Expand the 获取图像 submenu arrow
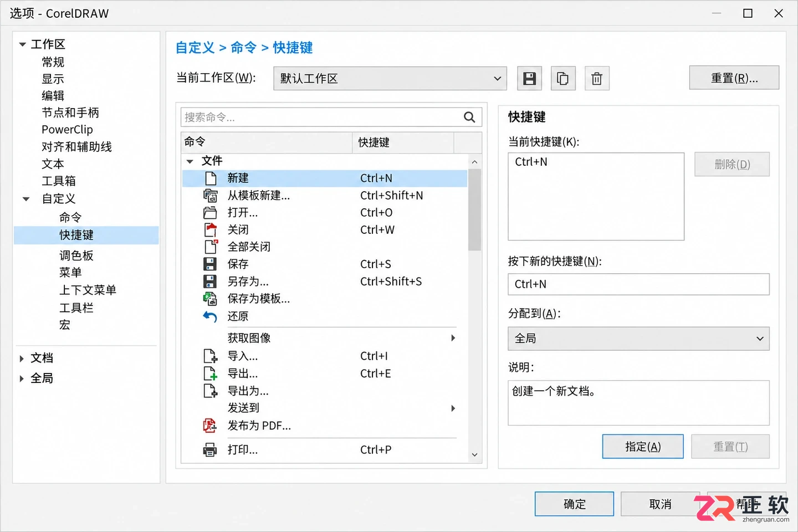 [x=453, y=338]
